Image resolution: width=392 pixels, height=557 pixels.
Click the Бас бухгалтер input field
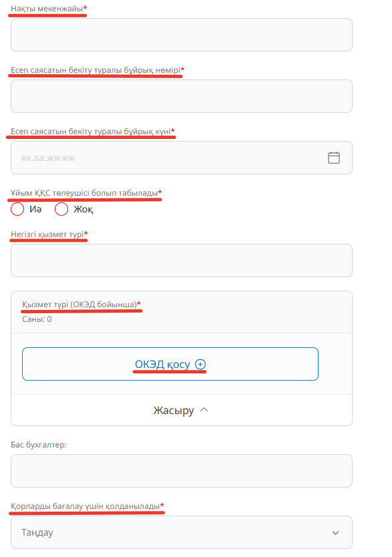tap(182, 471)
